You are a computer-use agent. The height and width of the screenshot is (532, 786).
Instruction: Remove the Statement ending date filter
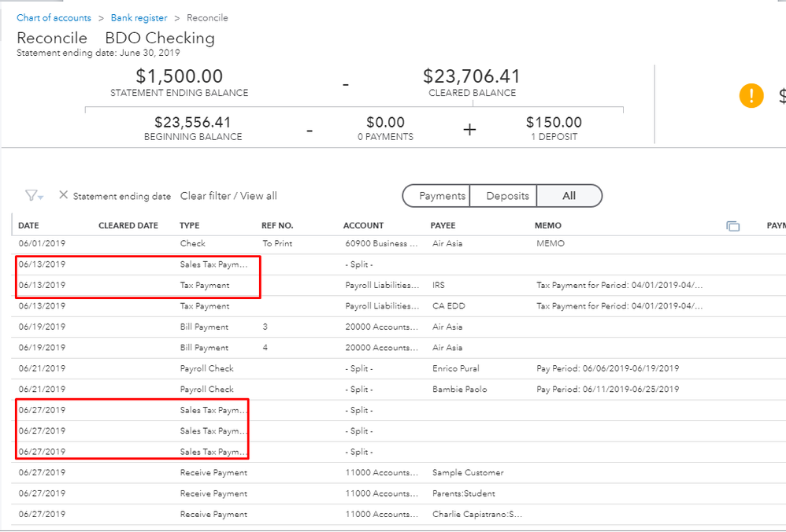coord(64,195)
